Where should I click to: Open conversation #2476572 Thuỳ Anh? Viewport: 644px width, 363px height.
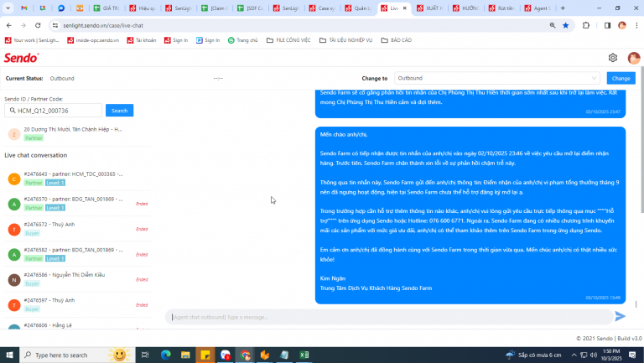click(x=77, y=229)
